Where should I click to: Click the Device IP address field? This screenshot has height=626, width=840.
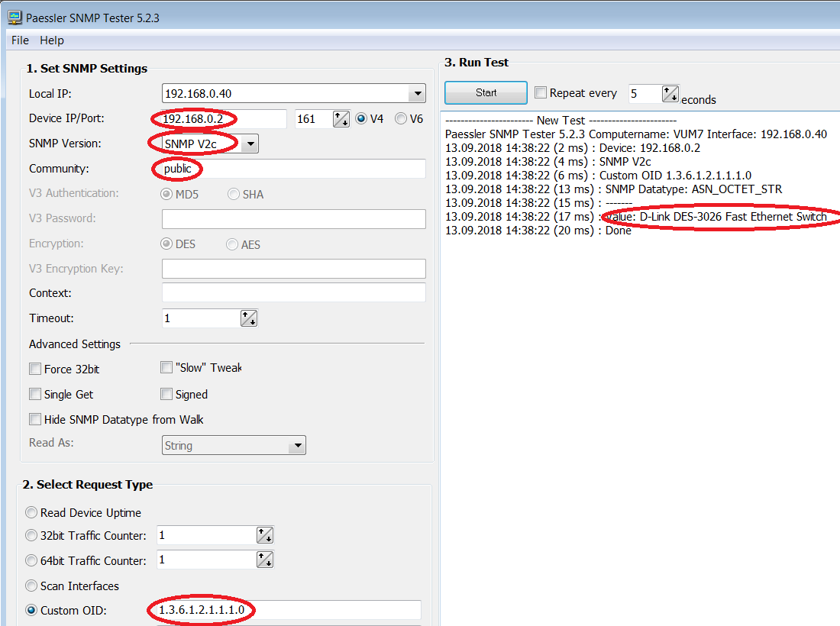point(224,119)
